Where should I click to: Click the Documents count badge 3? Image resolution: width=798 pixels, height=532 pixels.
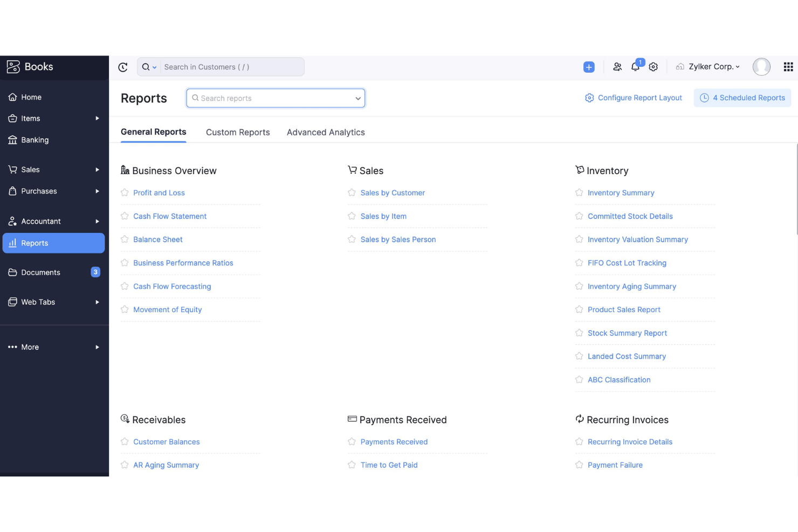tap(95, 272)
